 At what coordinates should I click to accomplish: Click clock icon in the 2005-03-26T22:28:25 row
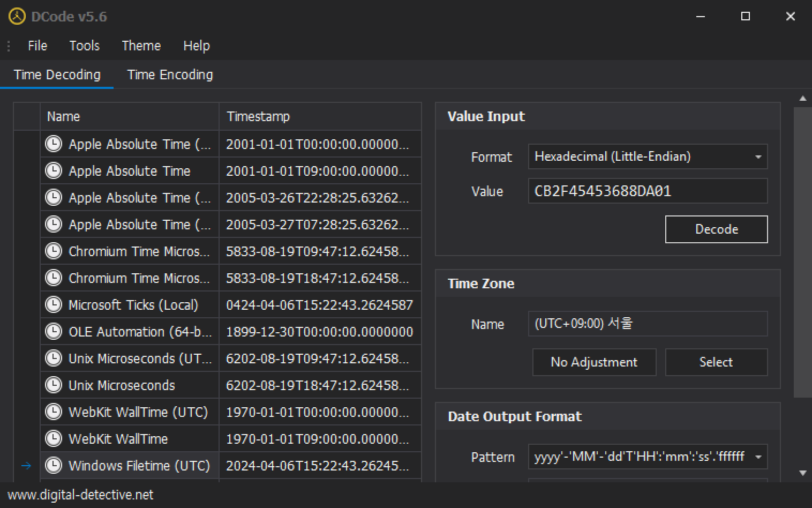(x=54, y=197)
